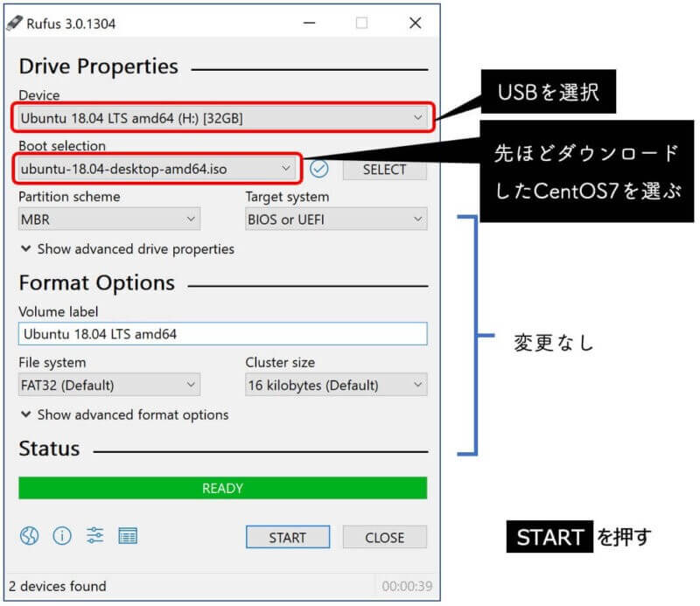Open the File system FAT32 dropdown
This screenshot has width=700, height=606.
(x=109, y=385)
